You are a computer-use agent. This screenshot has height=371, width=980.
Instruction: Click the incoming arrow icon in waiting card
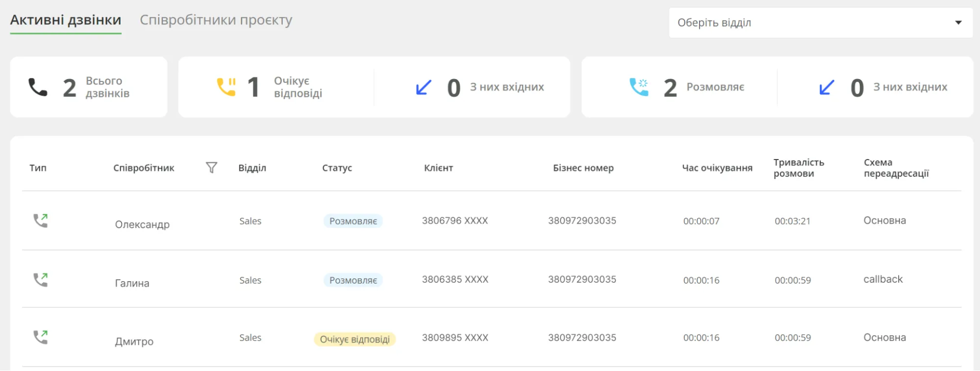click(x=424, y=87)
